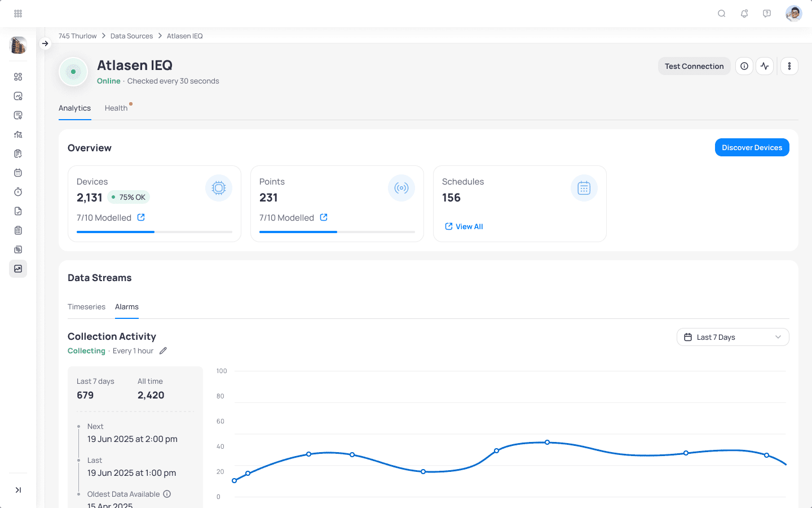Click the highest data point on chart
The image size is (812, 508).
(547, 442)
